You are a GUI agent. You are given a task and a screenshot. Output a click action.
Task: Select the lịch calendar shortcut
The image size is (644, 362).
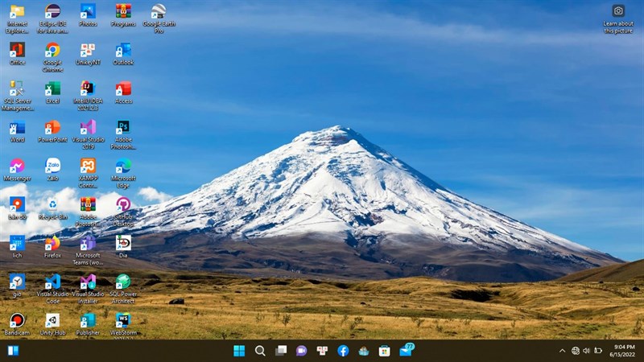coord(17,247)
